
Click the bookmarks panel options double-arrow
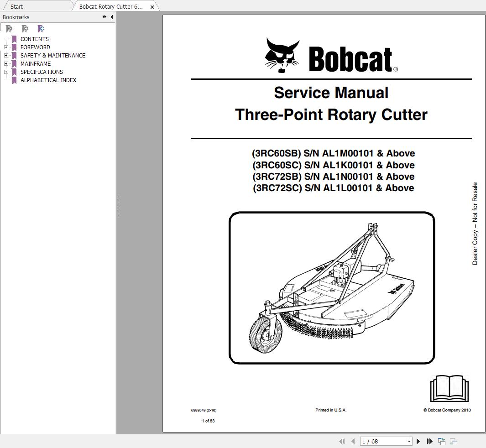[x=105, y=17]
